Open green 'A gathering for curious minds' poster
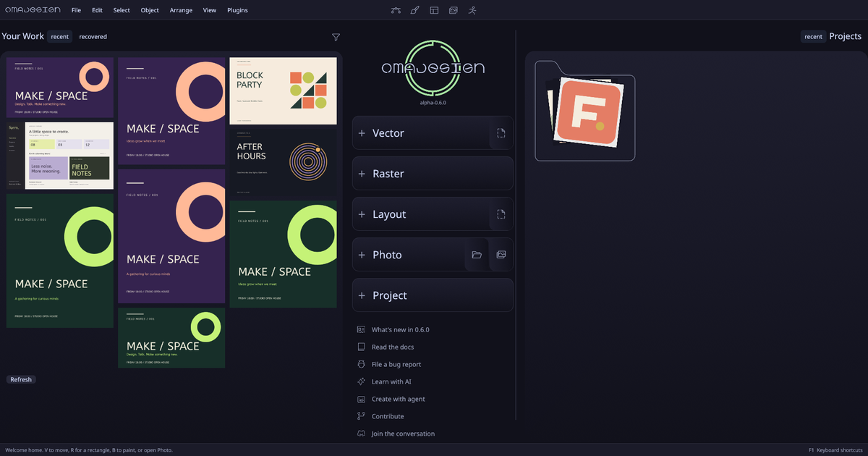 tap(60, 261)
